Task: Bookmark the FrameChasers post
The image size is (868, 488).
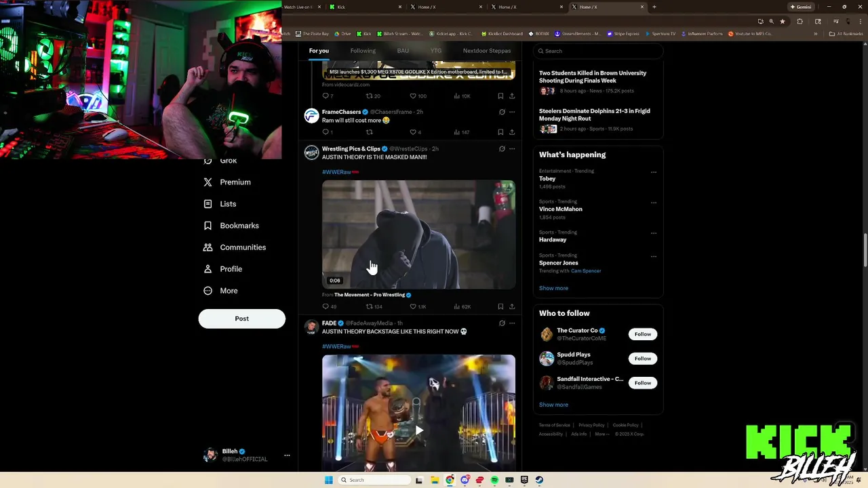Action: (x=500, y=132)
